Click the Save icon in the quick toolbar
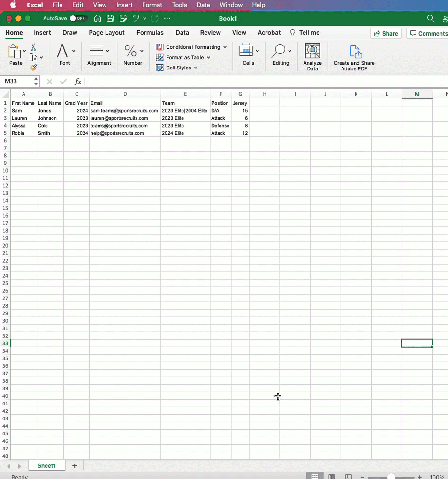The width and height of the screenshot is (448, 479). 110,18
